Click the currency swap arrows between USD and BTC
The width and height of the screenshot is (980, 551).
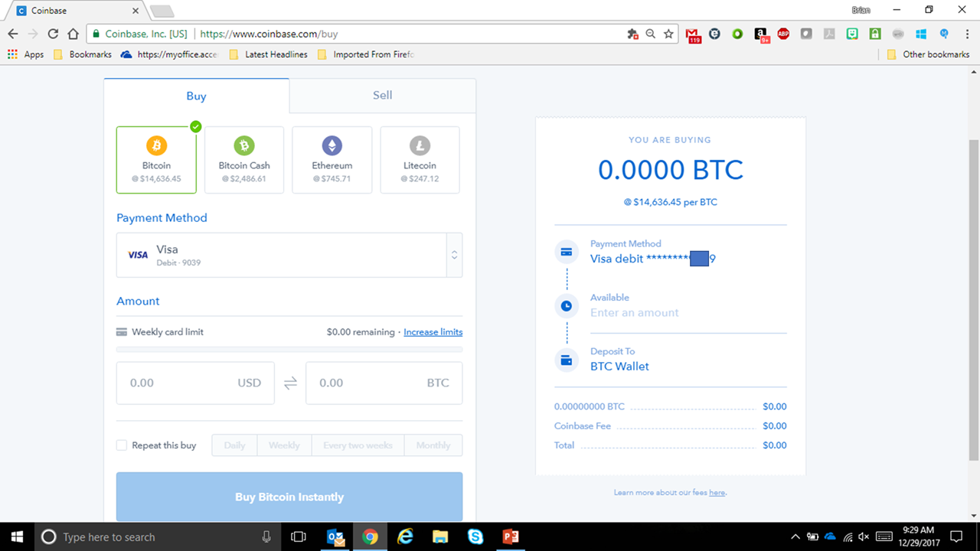coord(289,383)
